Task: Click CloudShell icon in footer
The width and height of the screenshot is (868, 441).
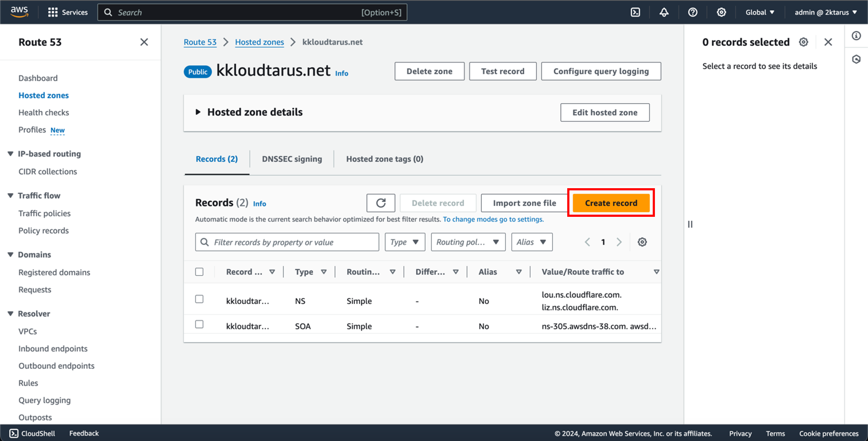Action: 14,433
